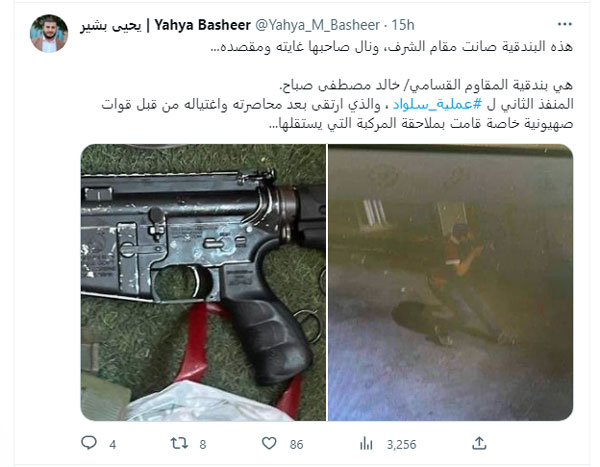Click the Yahya Basheer display name
This screenshot has height=467, width=600.
[x=202, y=25]
